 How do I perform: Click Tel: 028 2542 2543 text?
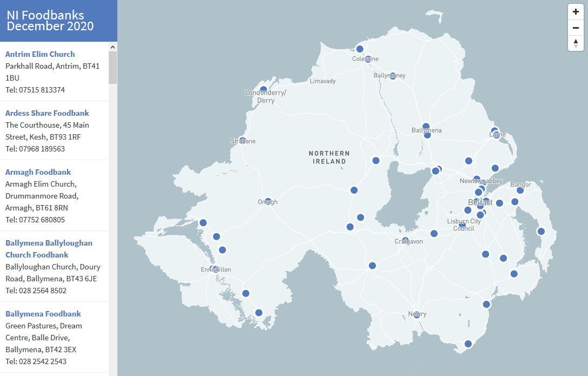pos(36,361)
